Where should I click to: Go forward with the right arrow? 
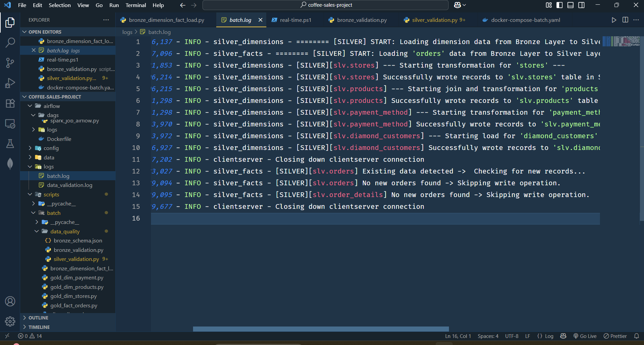click(194, 5)
